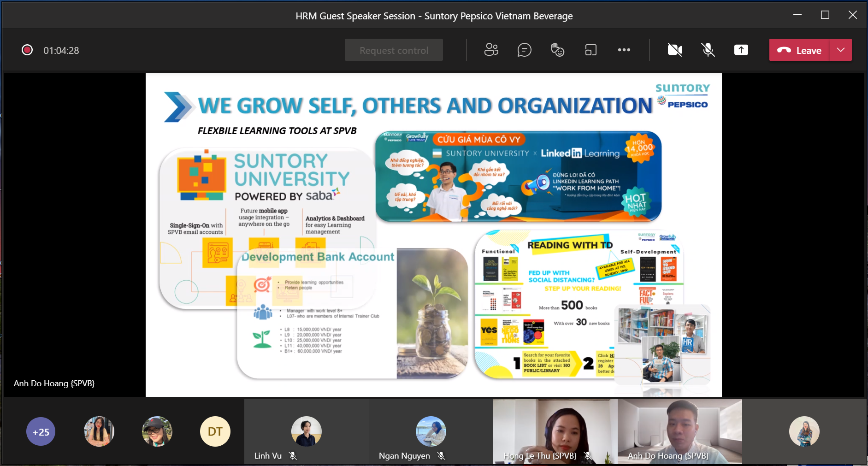Show the +25 more participants
The image size is (868, 466).
(41, 432)
